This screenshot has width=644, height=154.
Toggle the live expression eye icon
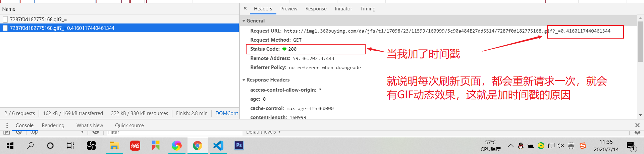[96, 132]
